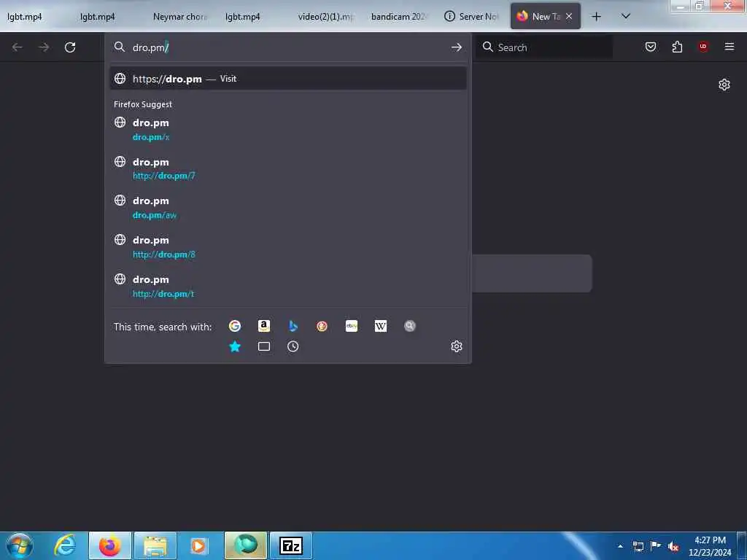Open Firefox from the taskbar
The height and width of the screenshot is (560, 747).
point(110,545)
